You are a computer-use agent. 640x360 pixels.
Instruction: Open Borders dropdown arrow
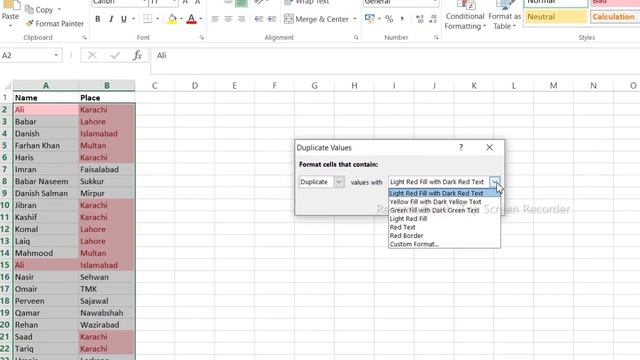point(158,19)
